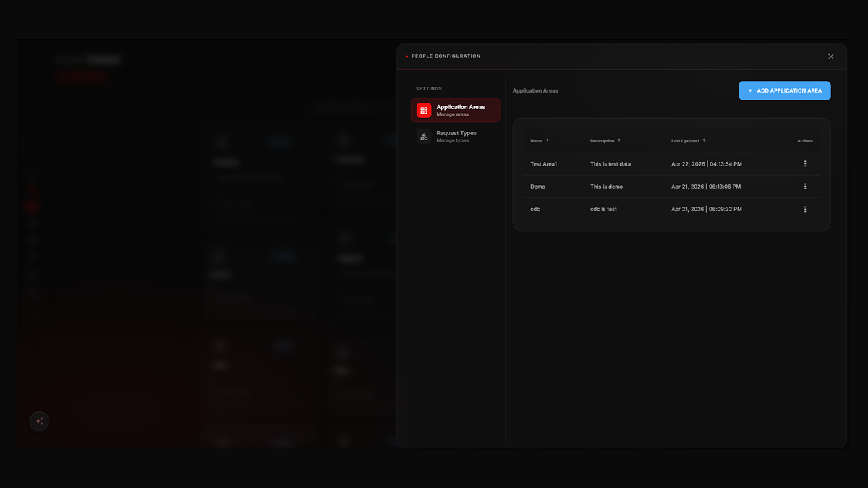Open actions menu for cdc row
868x488 pixels.
(x=805, y=209)
